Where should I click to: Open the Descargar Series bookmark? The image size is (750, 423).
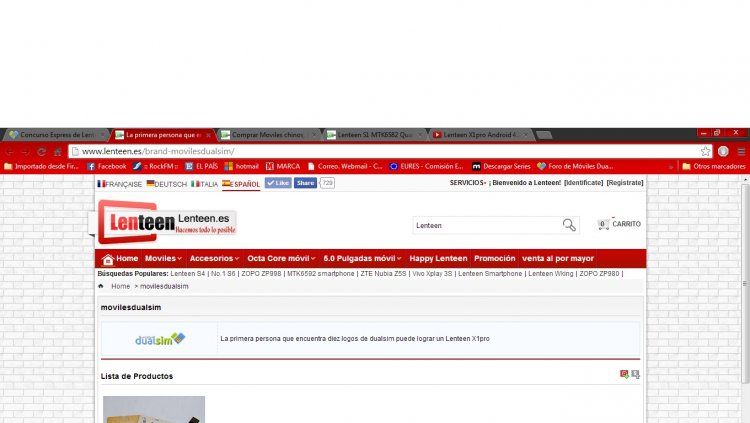tap(501, 167)
